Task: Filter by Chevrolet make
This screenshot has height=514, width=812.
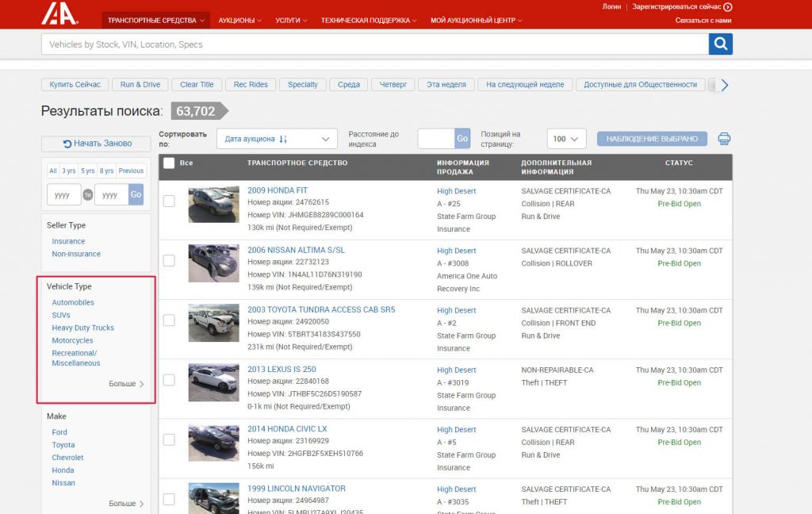Action: click(67, 458)
